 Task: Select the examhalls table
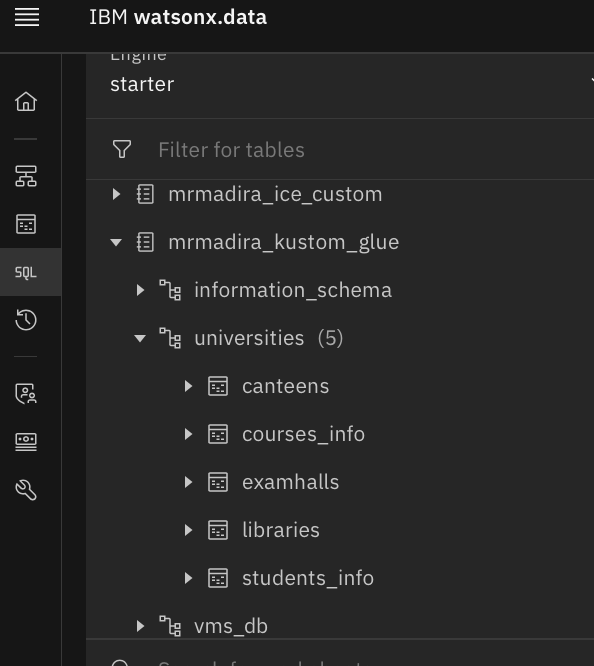coord(291,483)
